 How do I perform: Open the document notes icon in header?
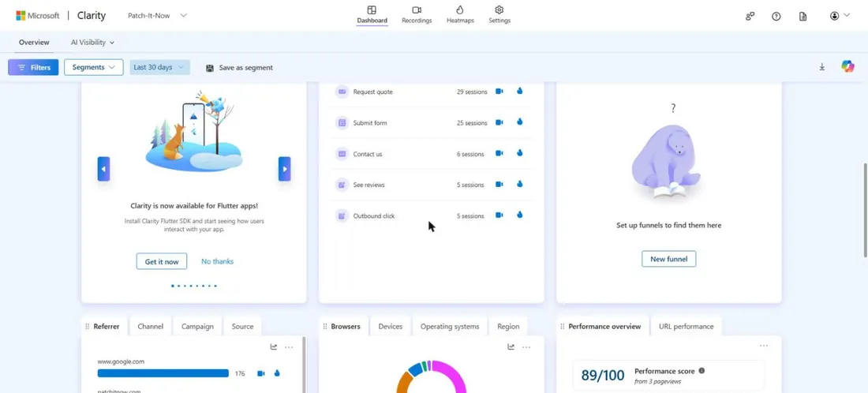click(x=803, y=16)
